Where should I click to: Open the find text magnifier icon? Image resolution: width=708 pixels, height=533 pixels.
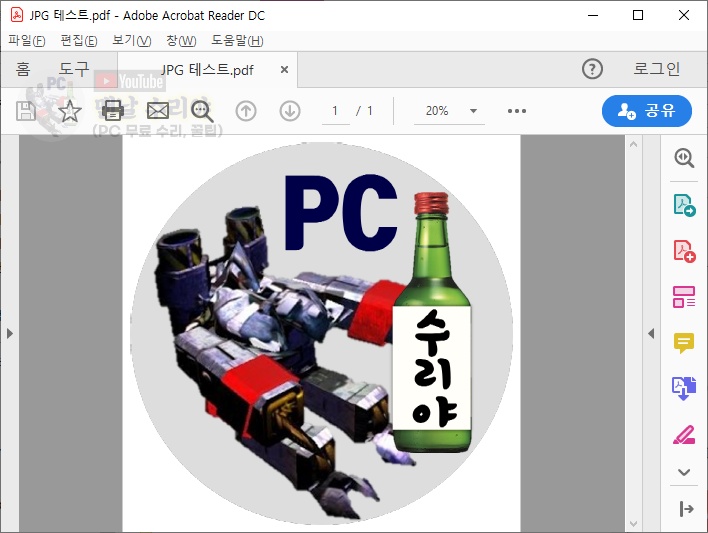tap(202, 111)
